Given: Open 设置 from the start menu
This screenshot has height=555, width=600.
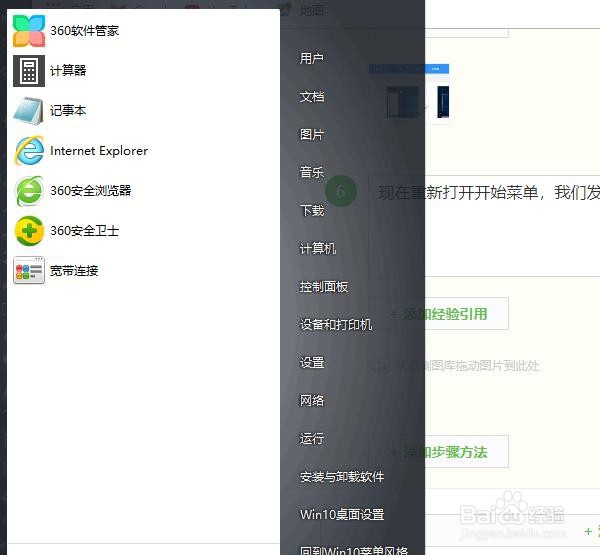Looking at the screenshot, I should click(312, 362).
